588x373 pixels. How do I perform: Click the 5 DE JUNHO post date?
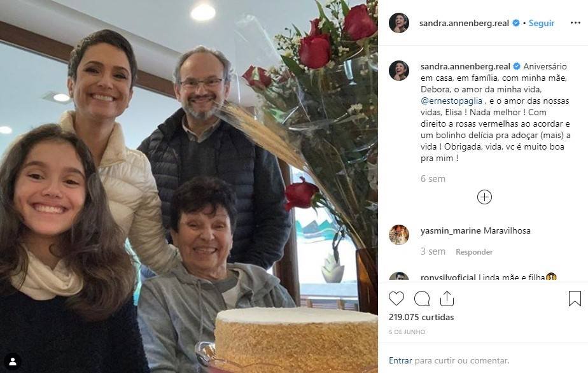[407, 332]
